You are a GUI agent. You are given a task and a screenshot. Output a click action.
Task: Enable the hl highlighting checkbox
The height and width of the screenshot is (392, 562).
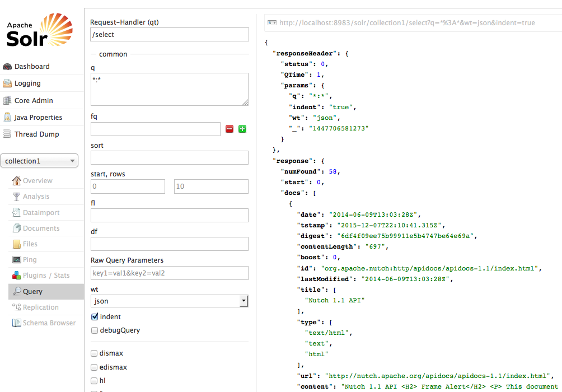94,381
